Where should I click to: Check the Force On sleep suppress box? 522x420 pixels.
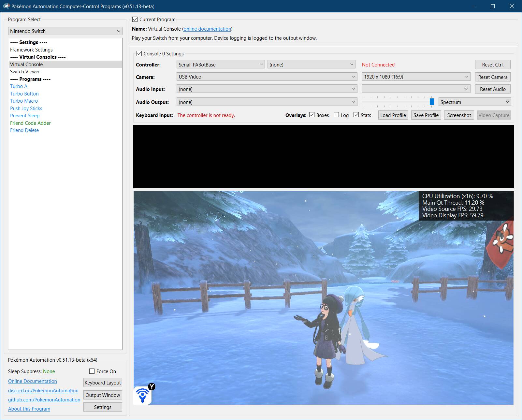[92, 371]
